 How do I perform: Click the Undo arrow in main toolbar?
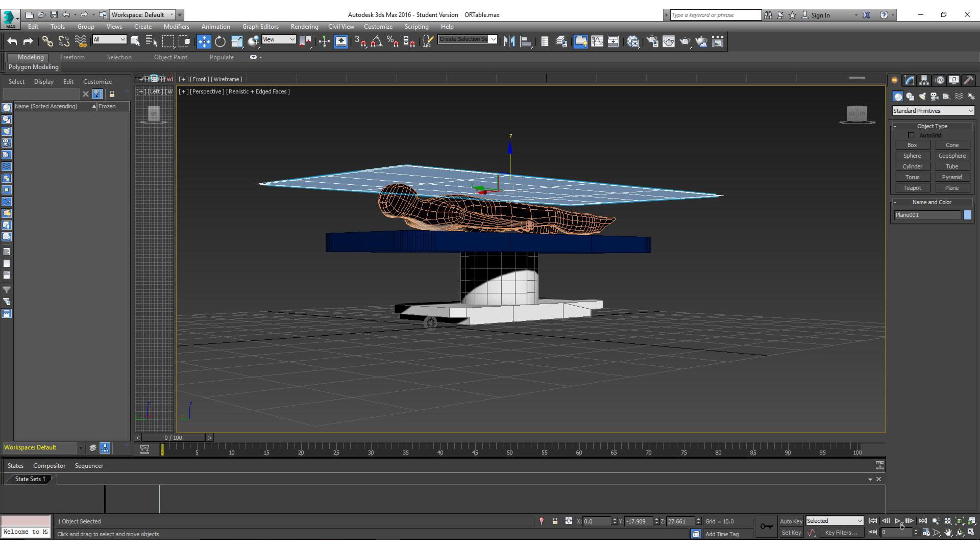pyautogui.click(x=12, y=41)
